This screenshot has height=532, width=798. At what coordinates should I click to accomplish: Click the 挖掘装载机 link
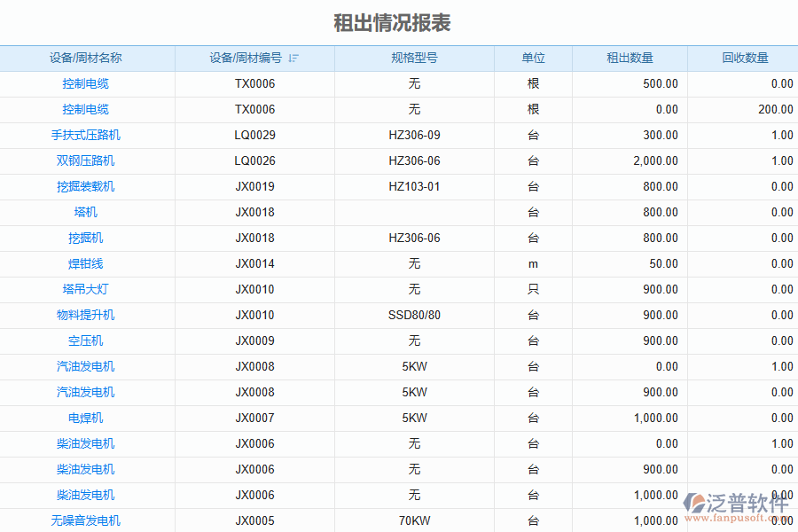[x=86, y=187]
